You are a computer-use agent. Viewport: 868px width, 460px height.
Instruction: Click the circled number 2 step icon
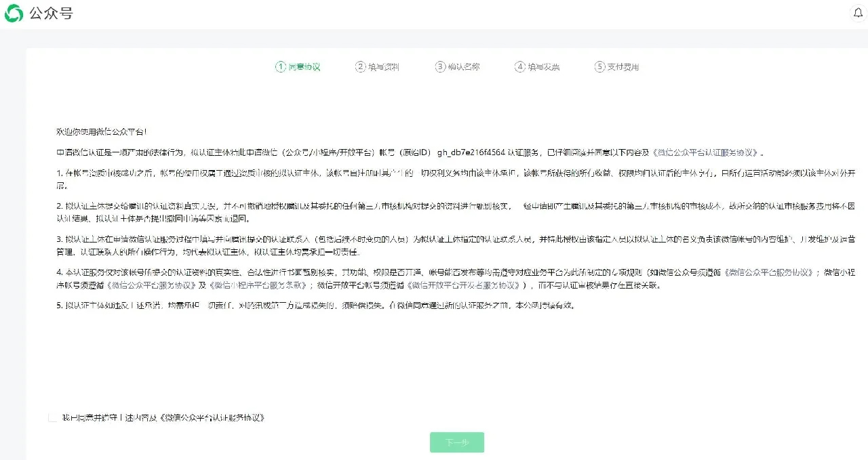click(x=361, y=66)
